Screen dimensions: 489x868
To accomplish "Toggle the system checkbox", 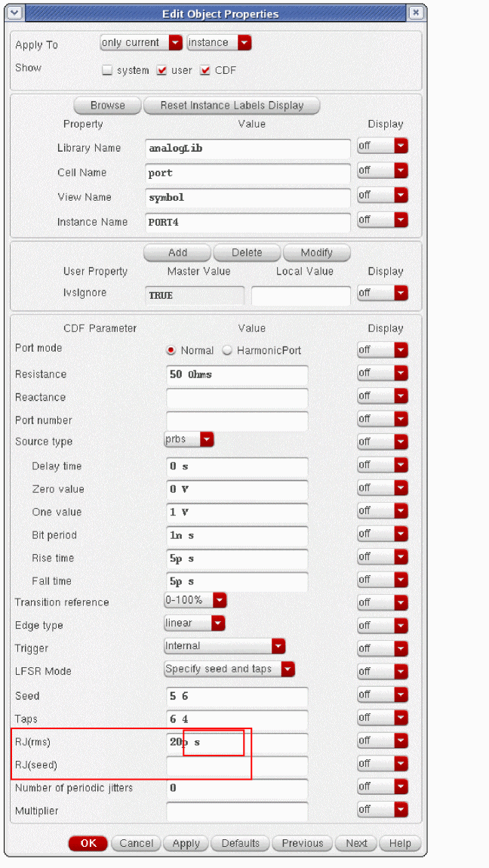I will click(107, 70).
